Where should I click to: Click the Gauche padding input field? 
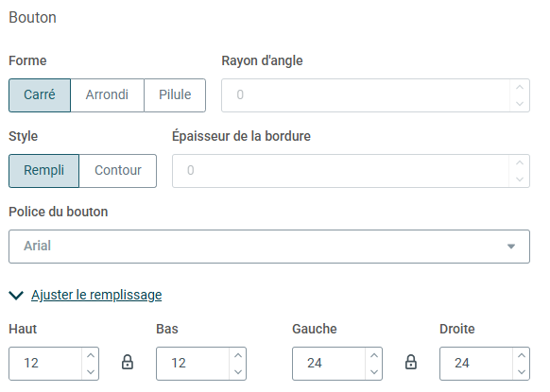pyautogui.click(x=329, y=364)
